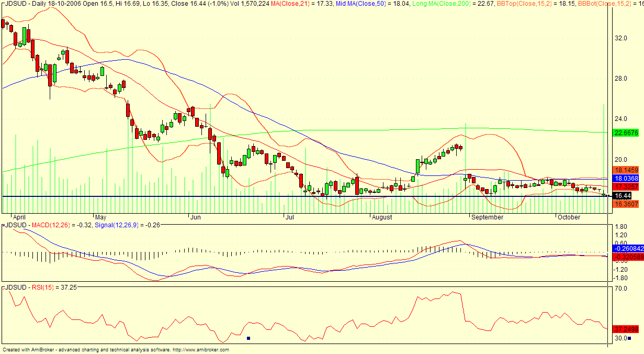
Task: Select the 'Long MA(Close,200) = 22.67' legend label
Action: click(453, 4)
